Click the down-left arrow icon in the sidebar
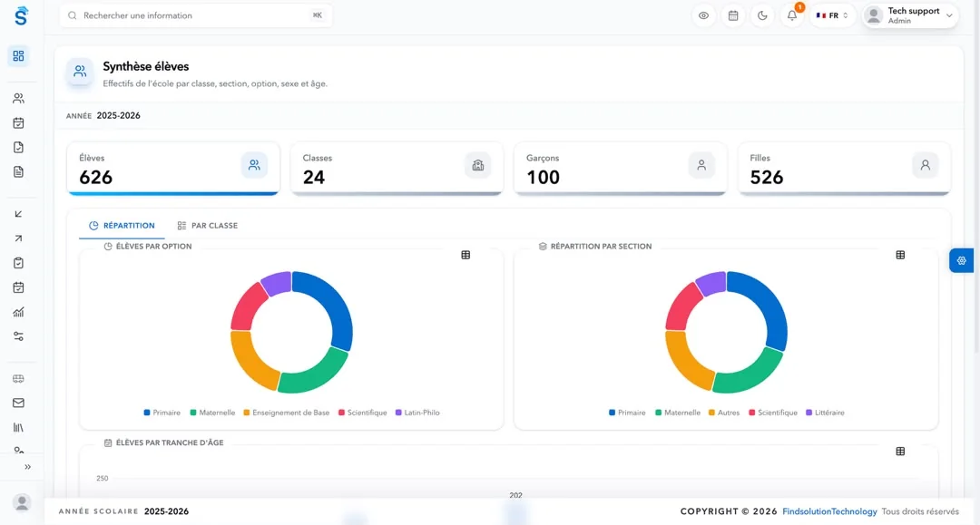This screenshot has width=980, height=525. pos(18,214)
